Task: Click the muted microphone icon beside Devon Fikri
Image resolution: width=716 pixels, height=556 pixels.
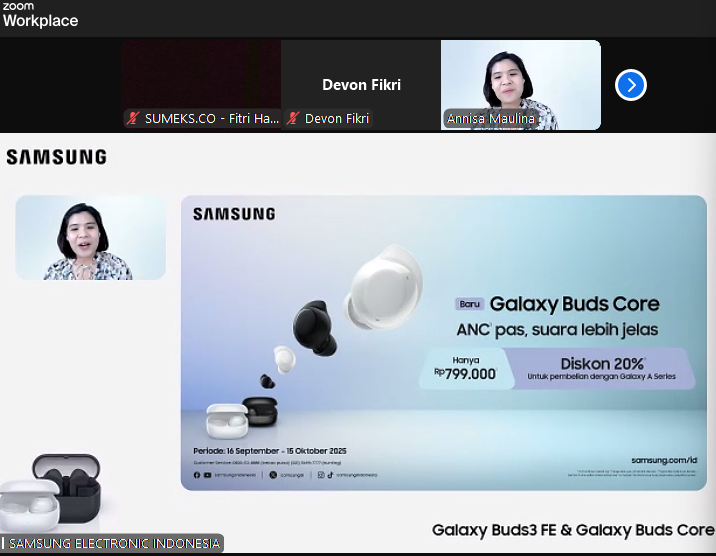Action: pyautogui.click(x=293, y=119)
